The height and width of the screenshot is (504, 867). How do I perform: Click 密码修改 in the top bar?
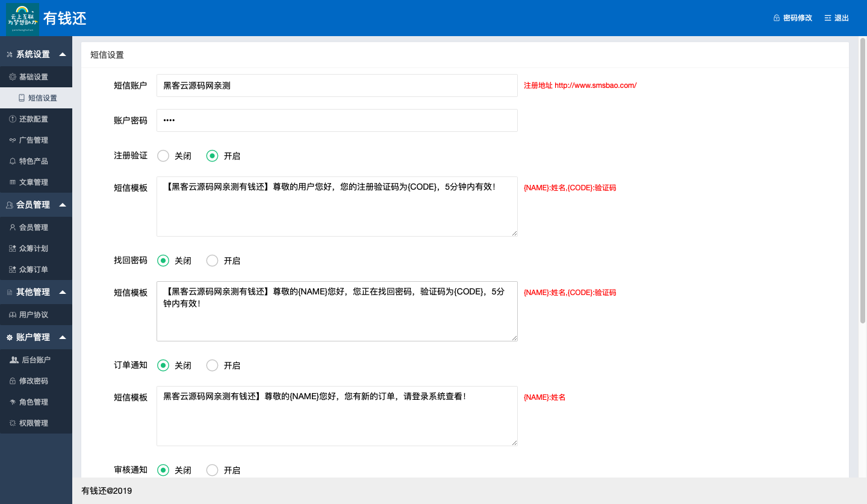click(x=793, y=18)
